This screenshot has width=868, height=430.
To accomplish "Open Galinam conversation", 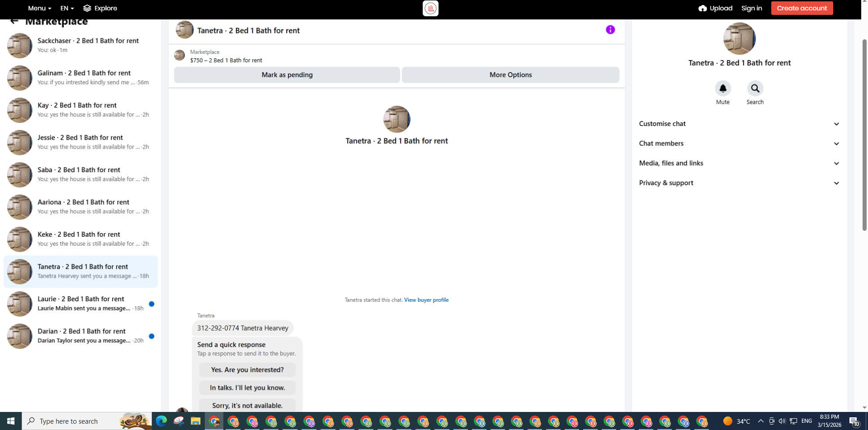I will point(80,78).
